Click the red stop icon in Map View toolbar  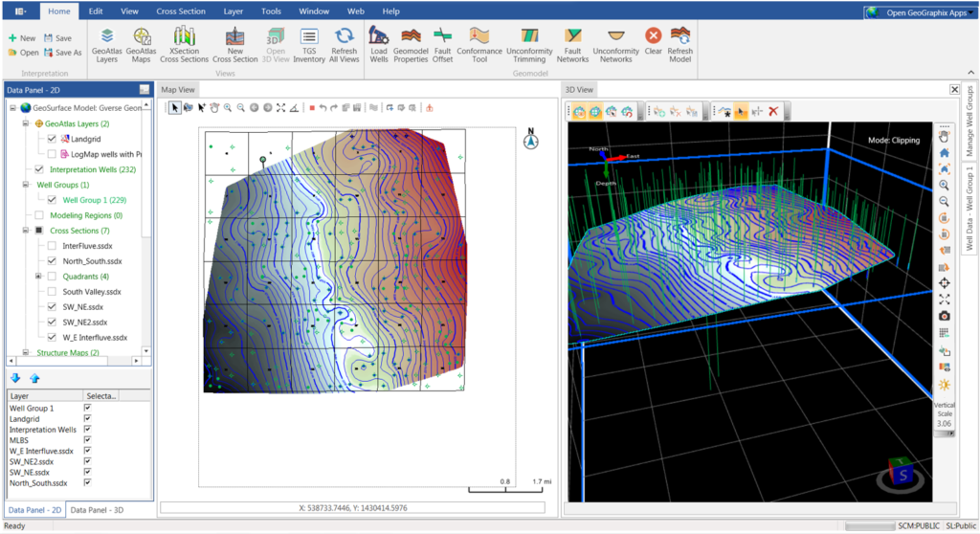coord(312,108)
